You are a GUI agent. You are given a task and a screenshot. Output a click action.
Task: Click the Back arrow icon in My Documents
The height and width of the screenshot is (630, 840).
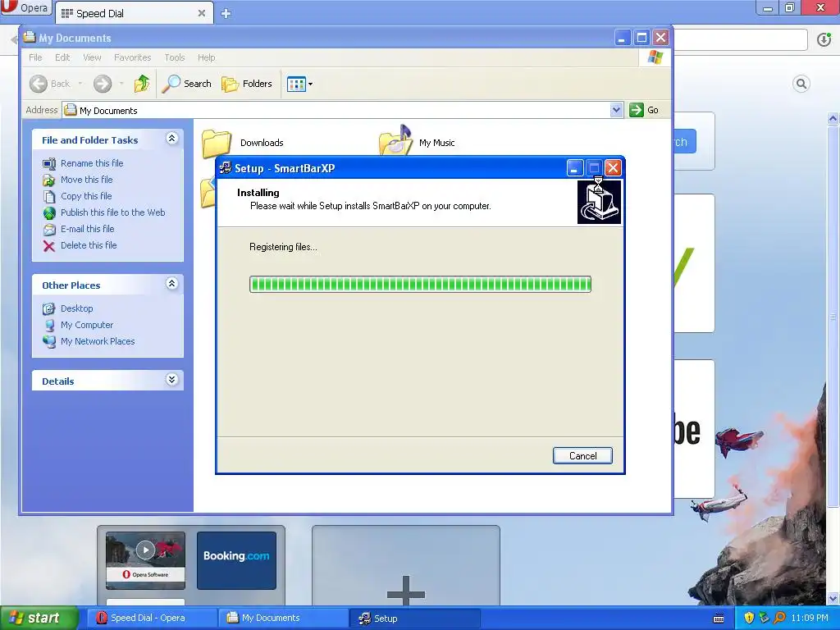point(39,84)
